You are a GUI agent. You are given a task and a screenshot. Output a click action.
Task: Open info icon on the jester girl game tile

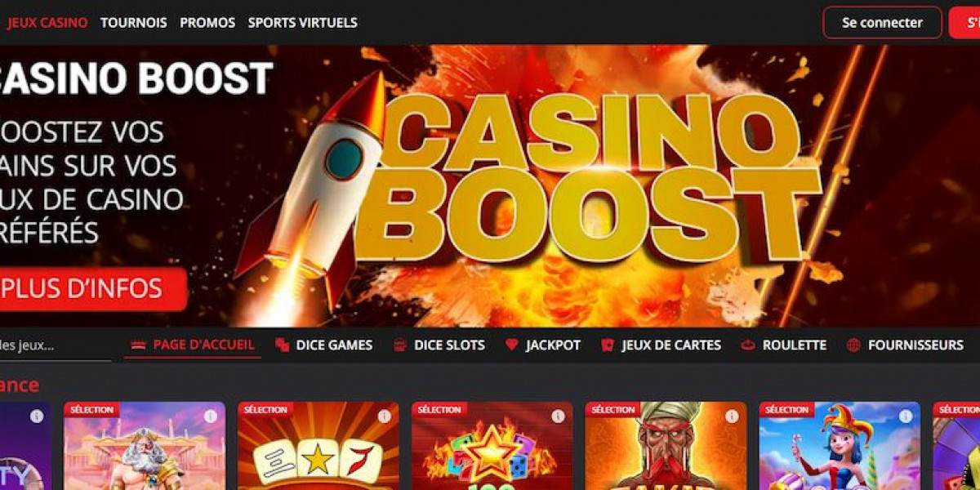click(x=906, y=416)
